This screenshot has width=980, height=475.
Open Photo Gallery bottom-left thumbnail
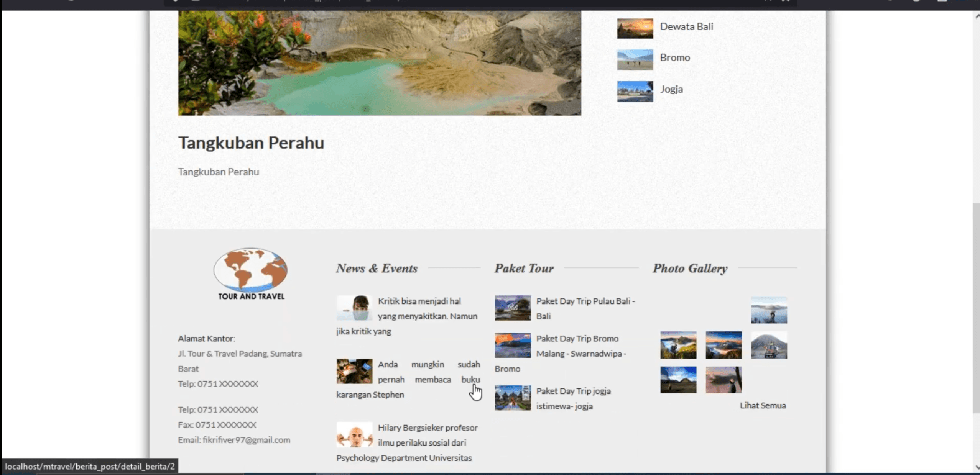(678, 380)
